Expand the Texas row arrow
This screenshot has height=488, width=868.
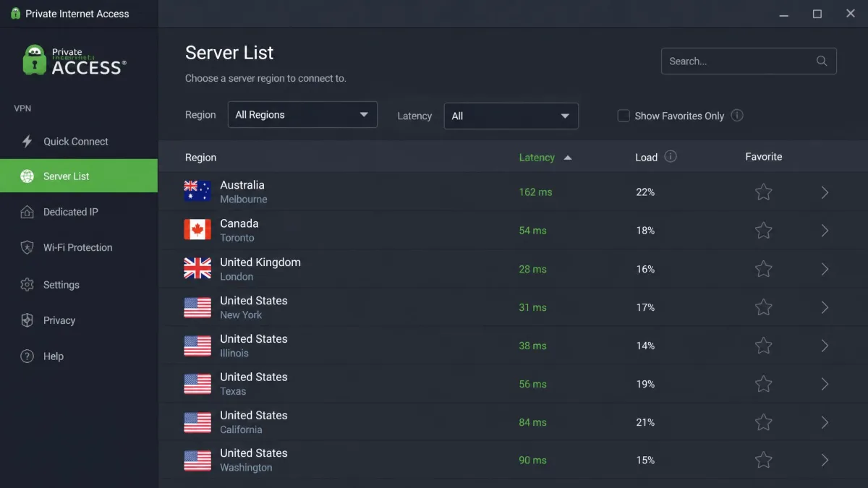click(x=825, y=384)
